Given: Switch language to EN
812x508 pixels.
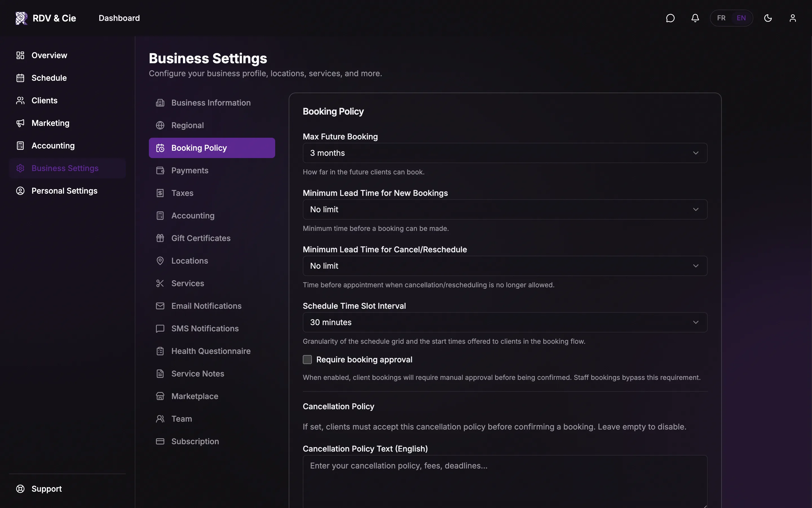Looking at the screenshot, I should 741,18.
